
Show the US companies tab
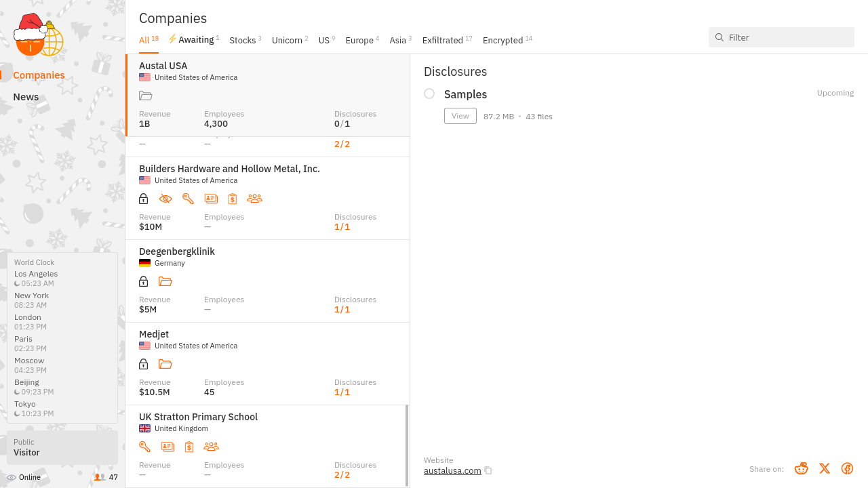[327, 40]
